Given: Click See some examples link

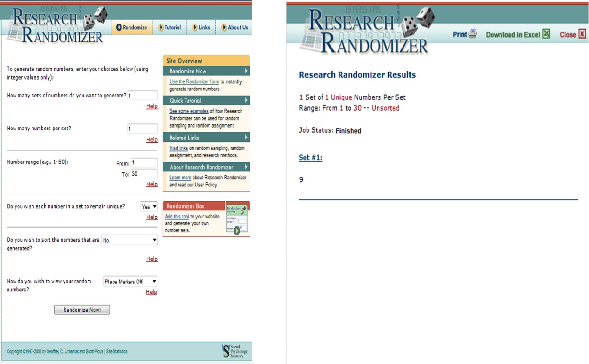Looking at the screenshot, I should [189, 111].
